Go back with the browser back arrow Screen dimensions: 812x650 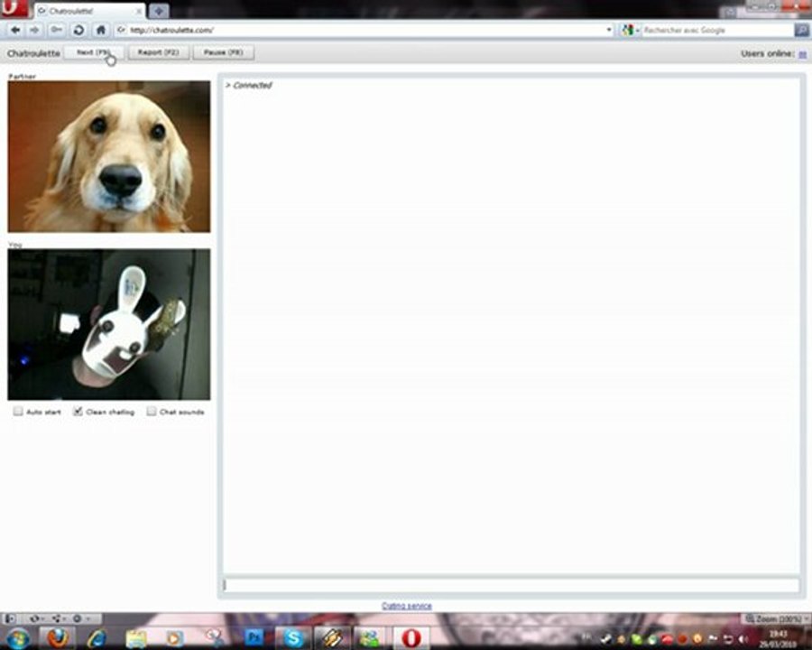[x=15, y=30]
